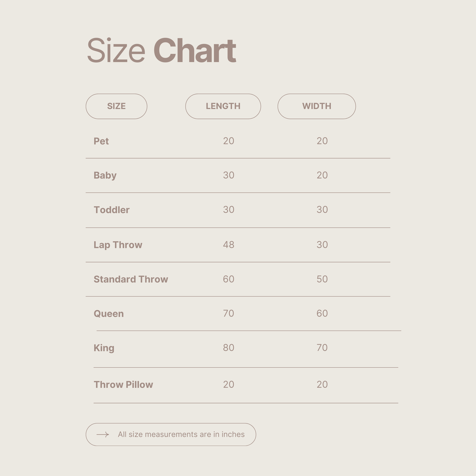
Task: Select the Standard Throw size label
Action: tap(131, 279)
